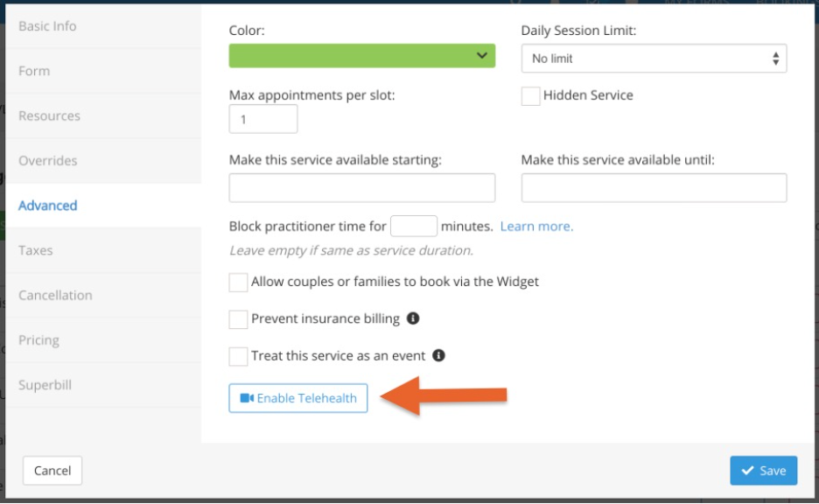The height and width of the screenshot is (504, 819).
Task: Click the info icon next to Prevent insurance billing
Action: tap(413, 318)
